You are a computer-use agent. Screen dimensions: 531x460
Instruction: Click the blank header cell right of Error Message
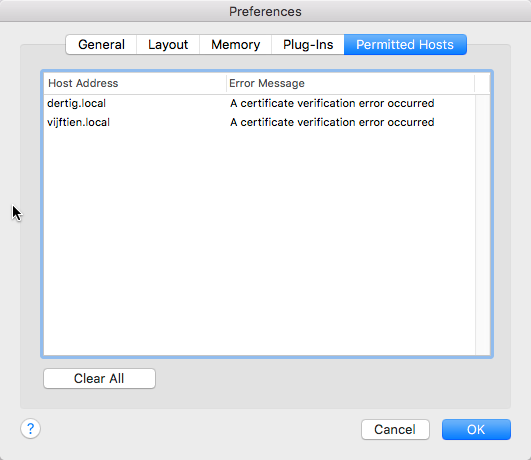(x=482, y=83)
